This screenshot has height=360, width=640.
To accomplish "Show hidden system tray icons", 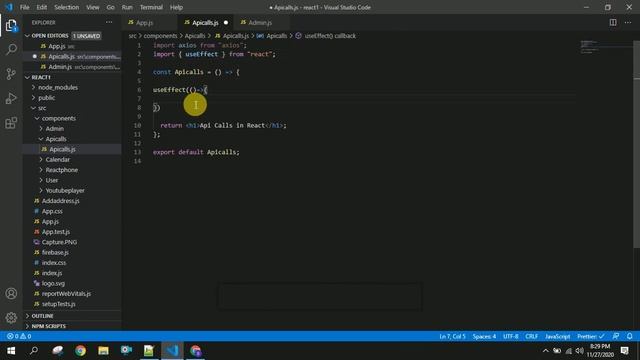I will (546, 351).
